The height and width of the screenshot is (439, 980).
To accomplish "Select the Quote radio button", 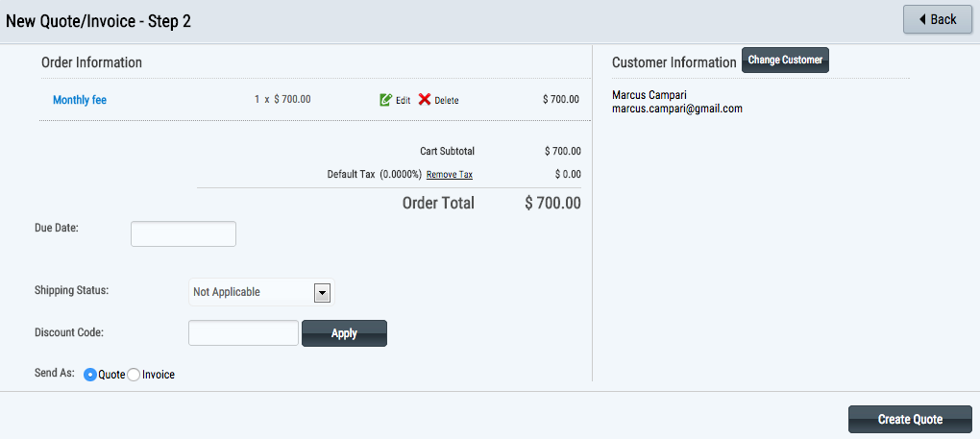I will pos(90,375).
